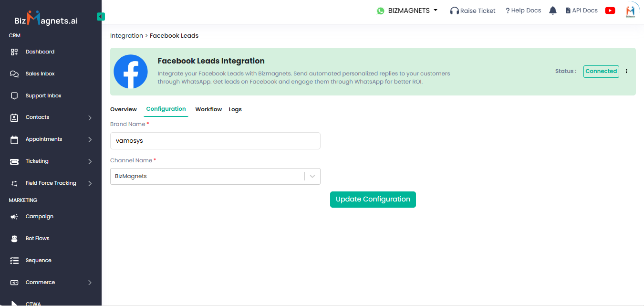Click the Support Inbox icon
Image resolution: width=644 pixels, height=306 pixels.
(x=14, y=96)
